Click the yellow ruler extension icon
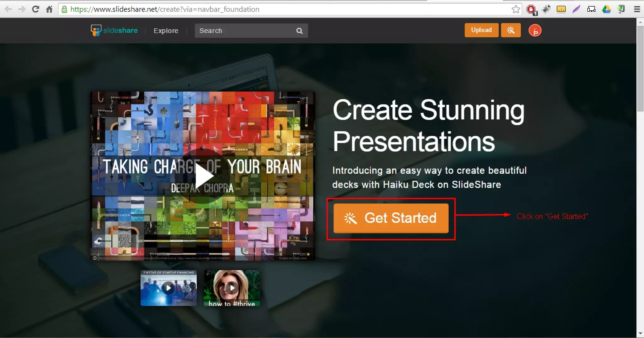The image size is (644, 338). tap(561, 9)
